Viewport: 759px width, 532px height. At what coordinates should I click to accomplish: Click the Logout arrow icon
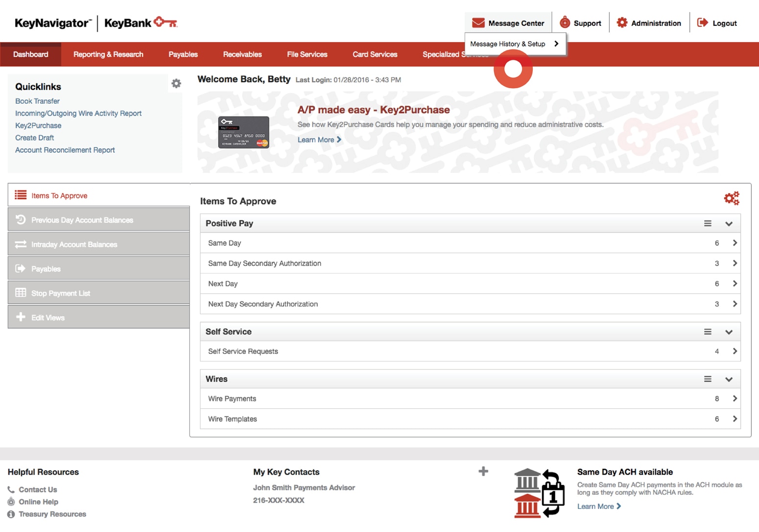pos(702,23)
